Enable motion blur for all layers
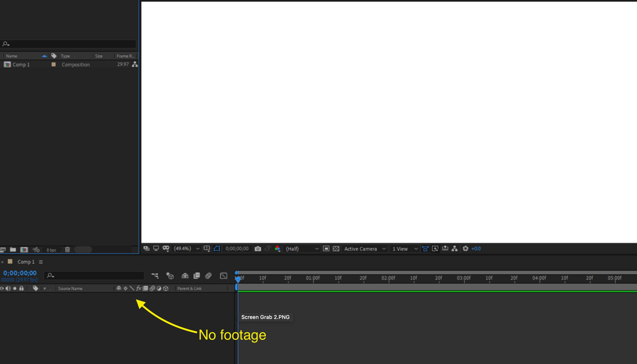 (x=208, y=276)
